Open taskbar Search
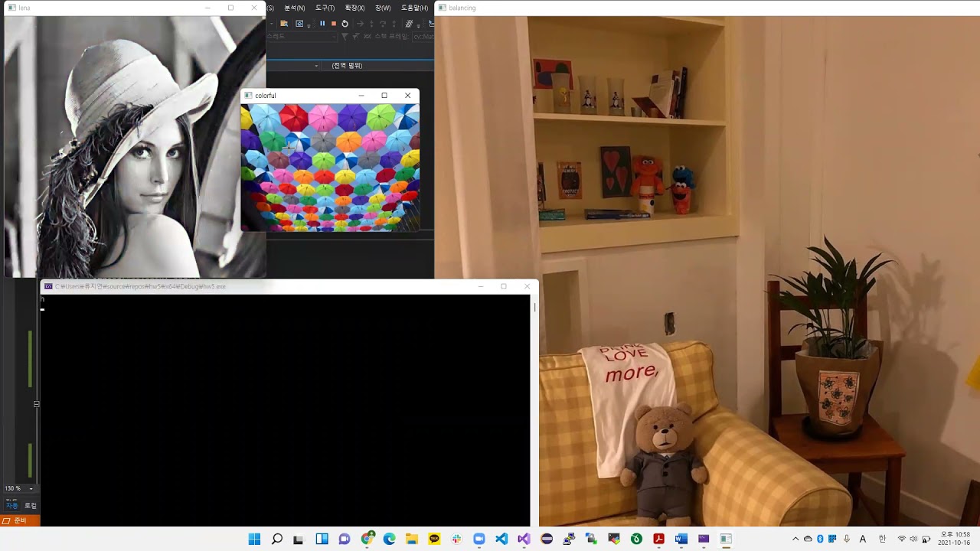980x551 pixels. (x=277, y=539)
